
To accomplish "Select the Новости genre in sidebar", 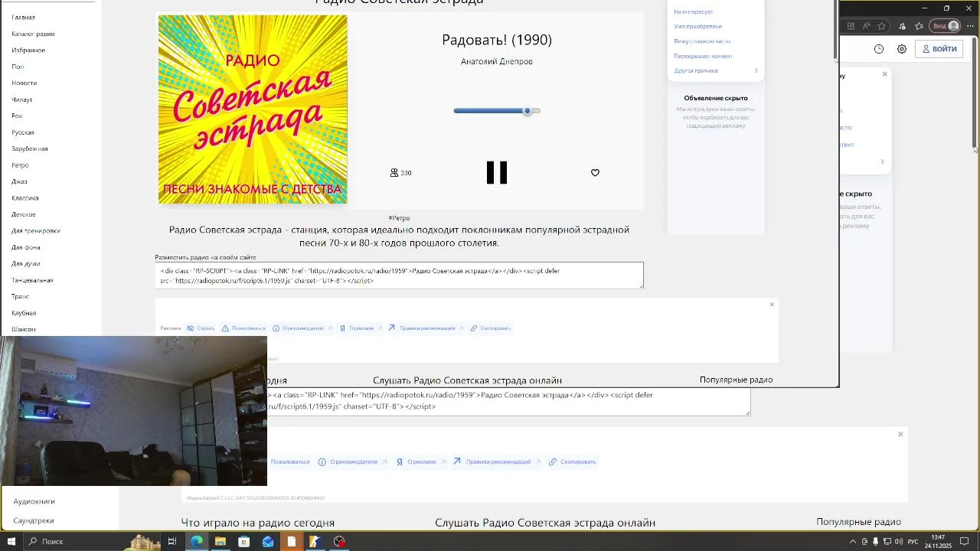I will [x=24, y=83].
